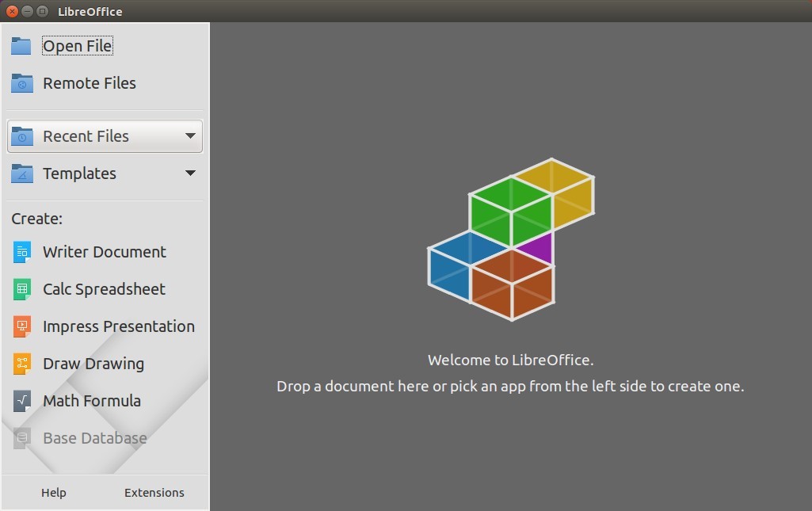This screenshot has width=812, height=511.
Task: Open the Open File label
Action: [x=77, y=46]
